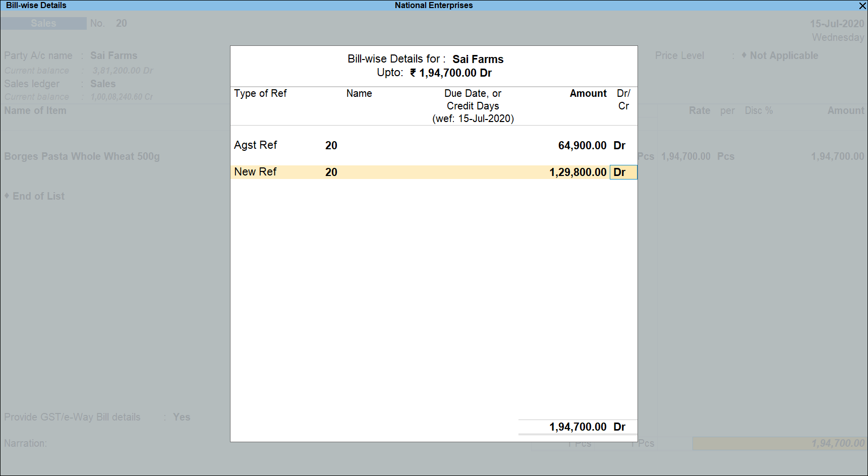
Task: Expand the Not Applicable price level option
Action: click(x=783, y=55)
